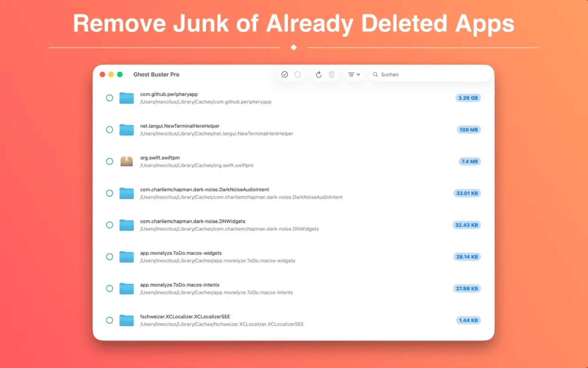Click the ToDo.macos-intents folder icon
588x368 pixels.
(x=127, y=288)
